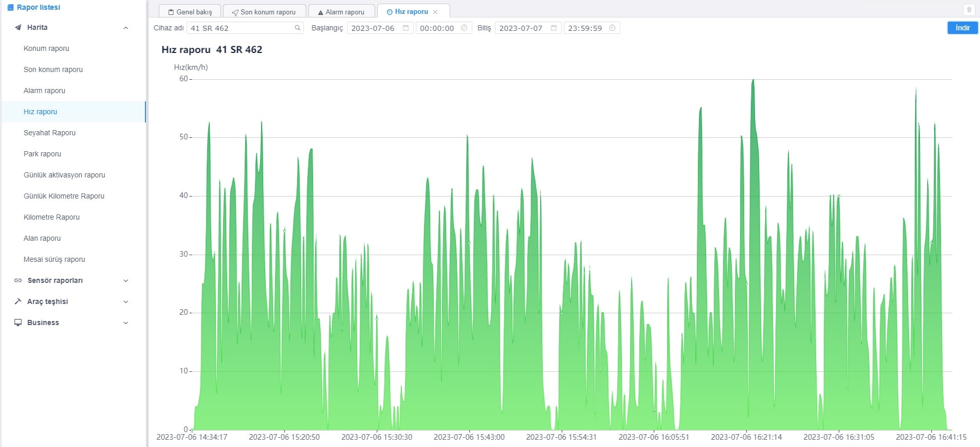Switch to the Son konum raporu tab

pos(264,11)
